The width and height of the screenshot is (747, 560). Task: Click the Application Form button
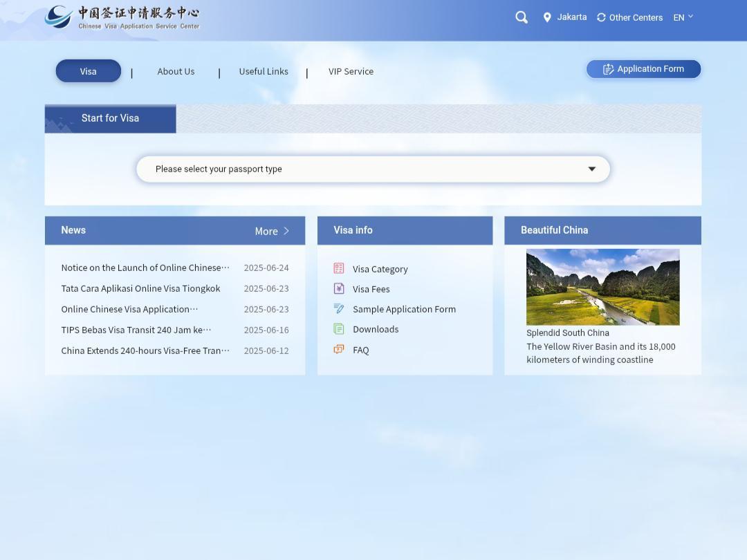(644, 69)
